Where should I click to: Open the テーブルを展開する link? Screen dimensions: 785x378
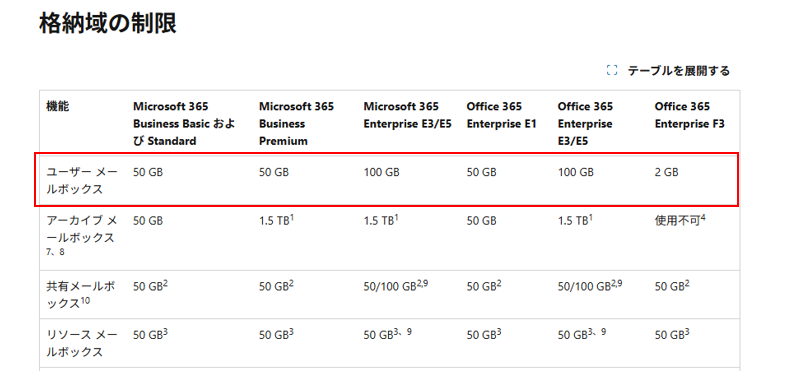click(x=679, y=71)
